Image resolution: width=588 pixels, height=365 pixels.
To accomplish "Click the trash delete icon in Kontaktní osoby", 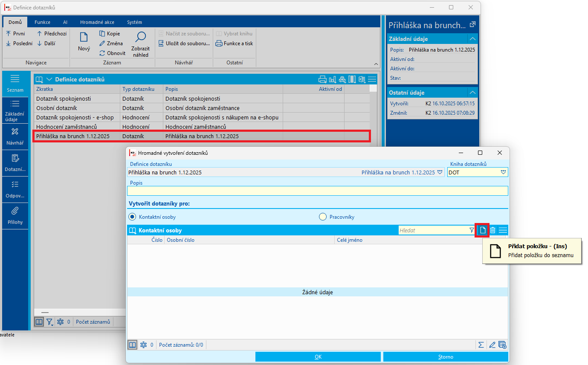I will point(492,230).
